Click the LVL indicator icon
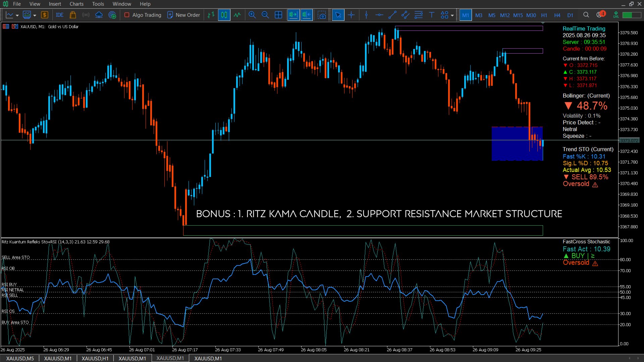The width and height of the screenshot is (644, 362). (616, 15)
